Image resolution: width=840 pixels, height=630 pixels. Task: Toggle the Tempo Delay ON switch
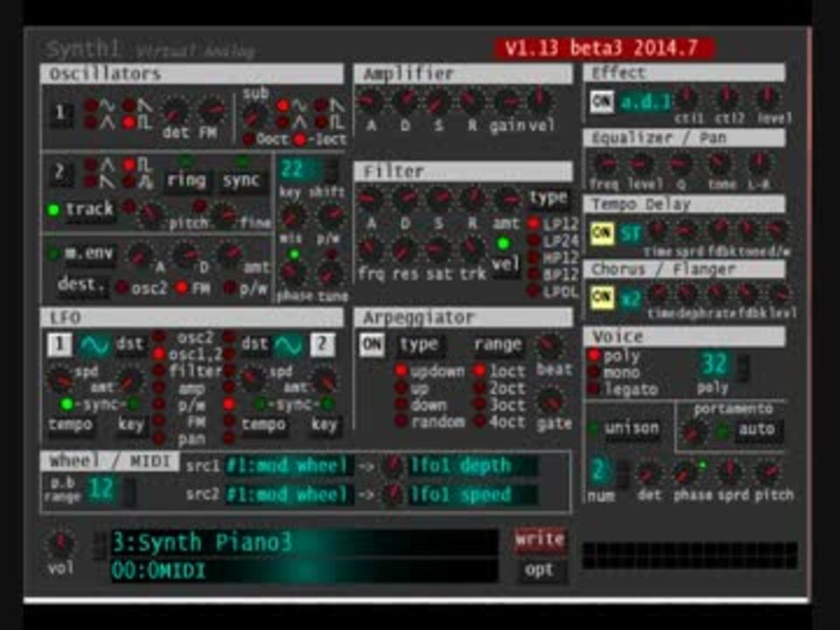click(602, 233)
